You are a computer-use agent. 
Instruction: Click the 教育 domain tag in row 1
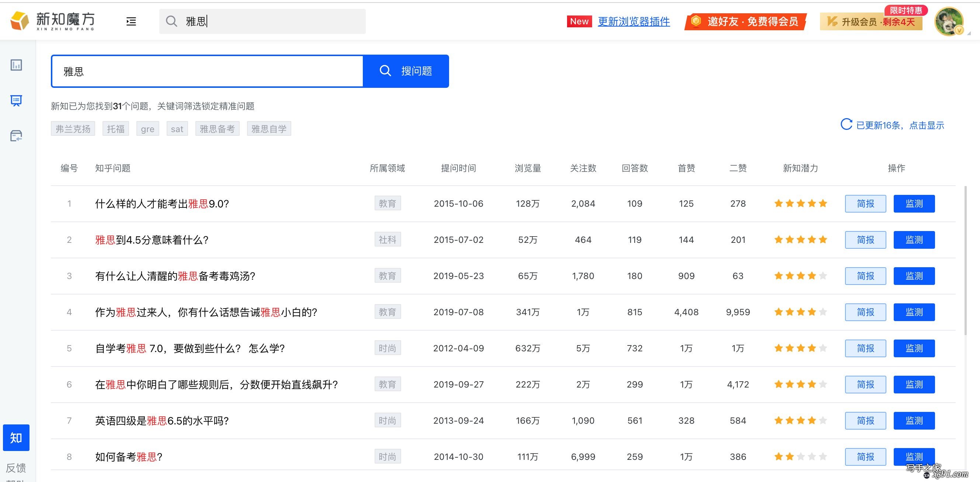387,203
